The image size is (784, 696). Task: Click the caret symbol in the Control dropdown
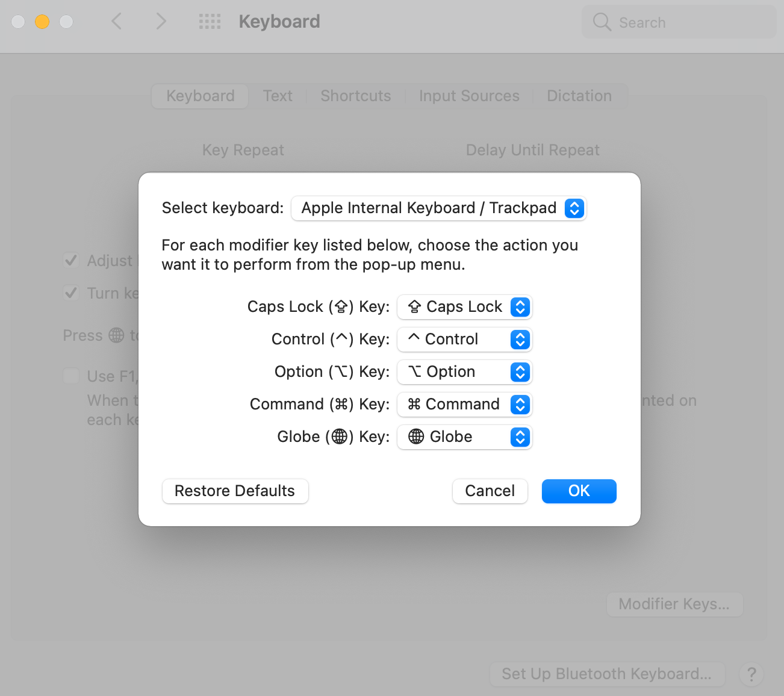click(414, 337)
